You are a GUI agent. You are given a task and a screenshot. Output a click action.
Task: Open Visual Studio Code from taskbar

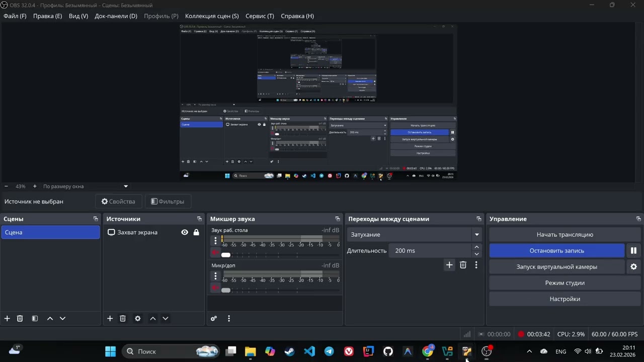click(309, 351)
